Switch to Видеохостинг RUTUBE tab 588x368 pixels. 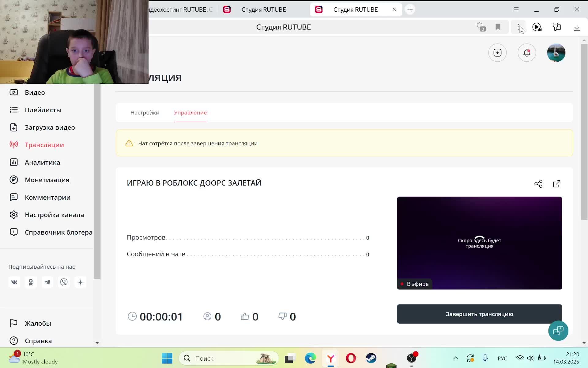pyautogui.click(x=181, y=10)
